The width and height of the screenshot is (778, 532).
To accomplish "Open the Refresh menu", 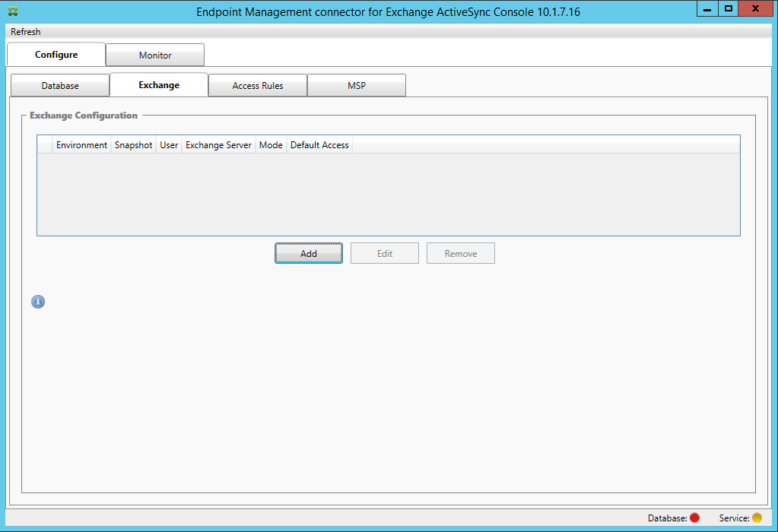I will (26, 32).
